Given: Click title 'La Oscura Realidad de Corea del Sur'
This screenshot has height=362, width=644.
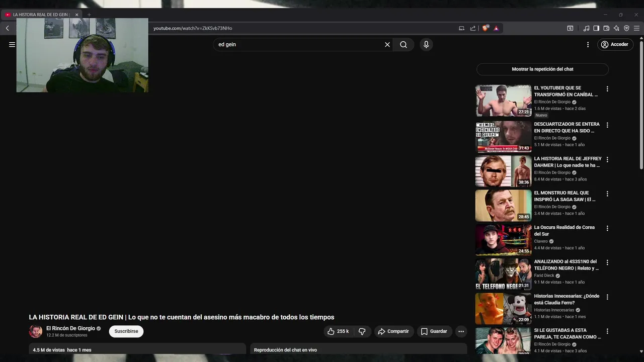Looking at the screenshot, I should point(564,231).
